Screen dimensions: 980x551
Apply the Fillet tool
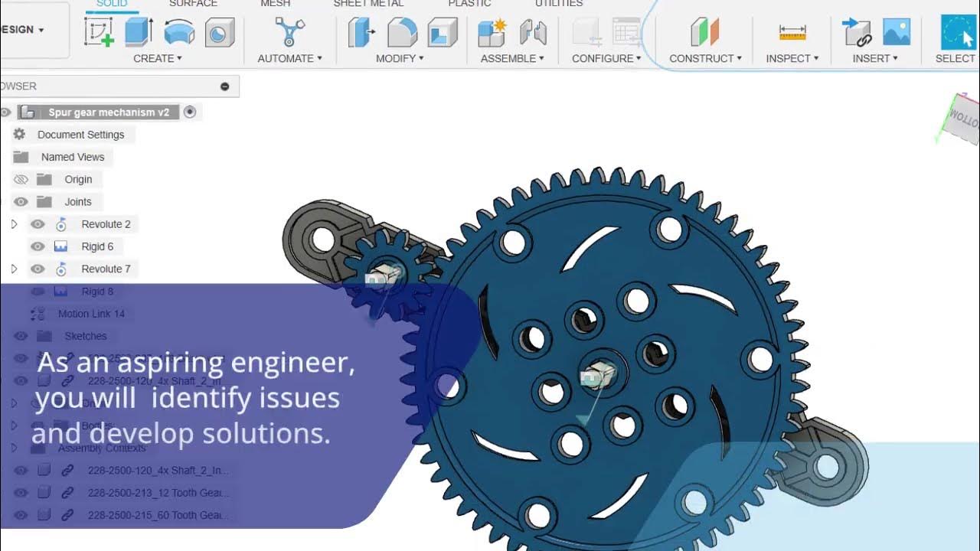click(402, 33)
